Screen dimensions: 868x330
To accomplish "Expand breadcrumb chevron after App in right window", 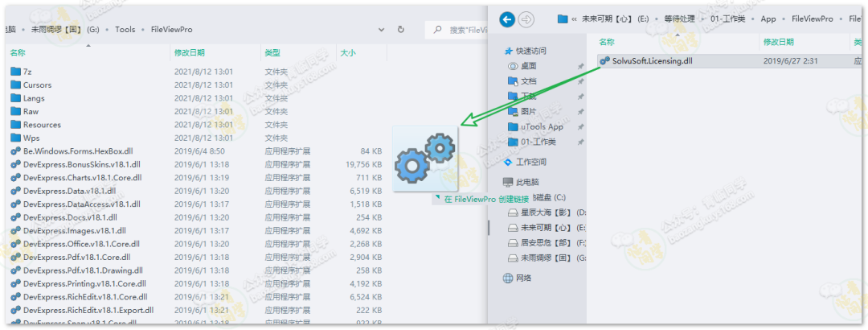I will [x=783, y=19].
